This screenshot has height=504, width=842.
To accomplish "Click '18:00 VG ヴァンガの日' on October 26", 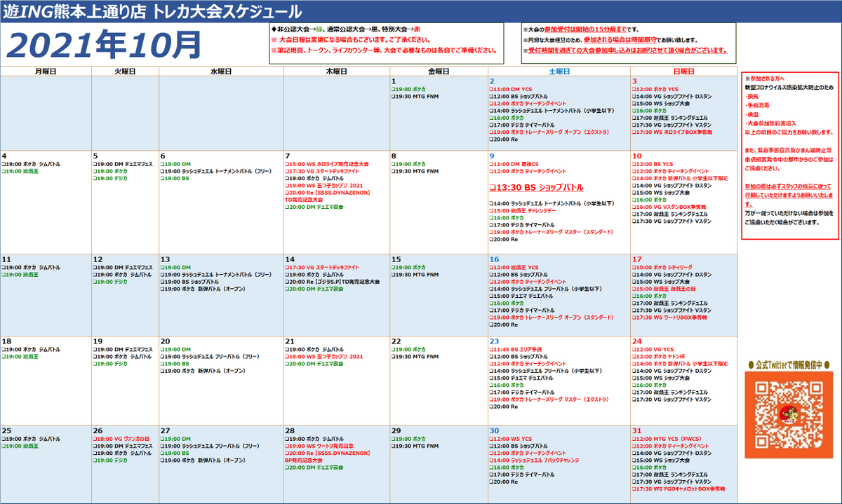I will tap(122, 439).
